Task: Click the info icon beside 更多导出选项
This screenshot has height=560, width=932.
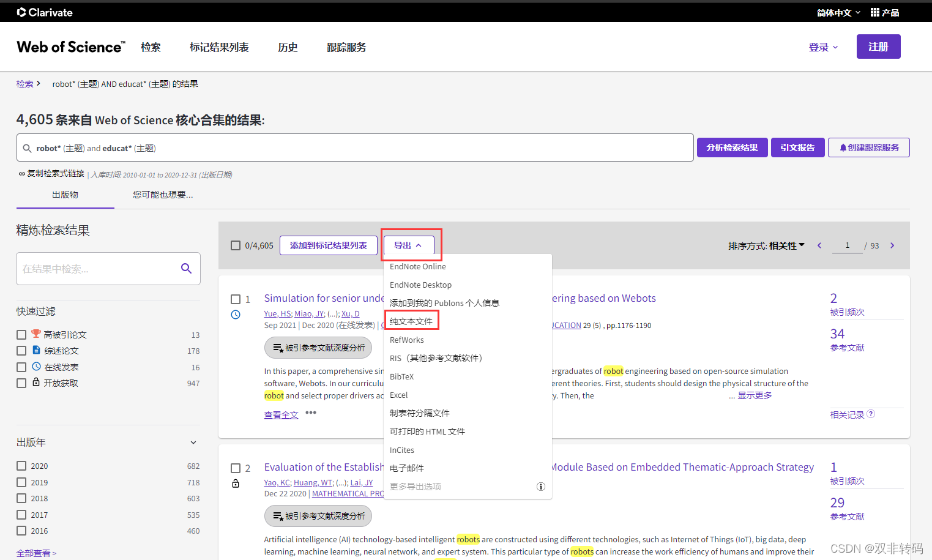Action: point(541,487)
